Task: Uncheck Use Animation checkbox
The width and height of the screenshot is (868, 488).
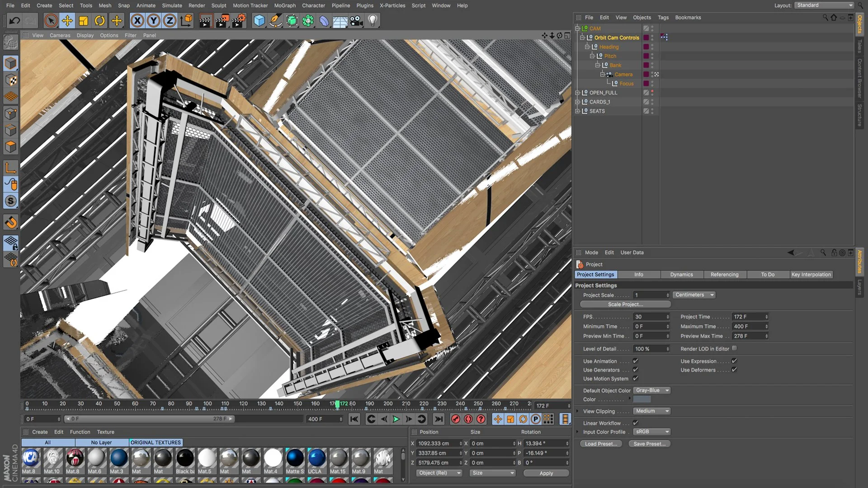Action: (635, 361)
